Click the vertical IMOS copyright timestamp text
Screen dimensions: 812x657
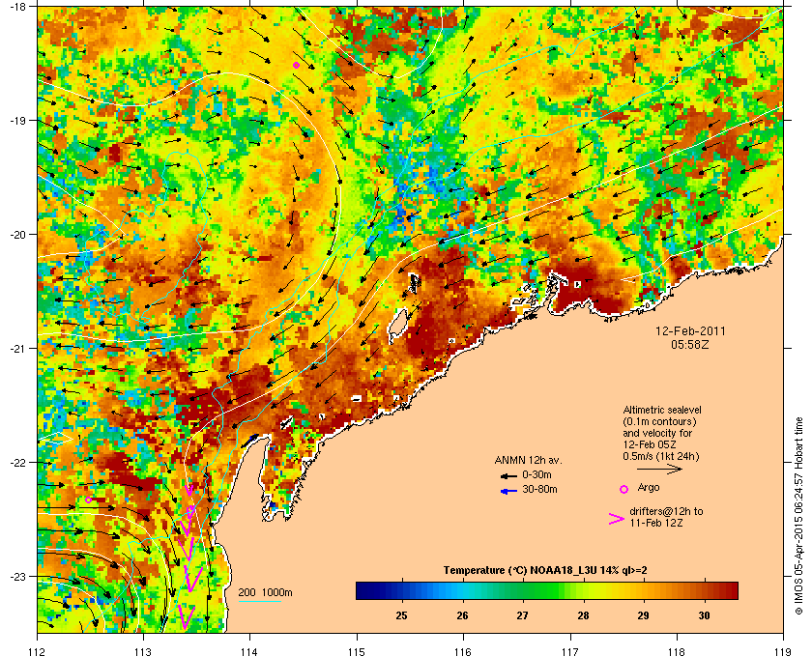coord(798,517)
